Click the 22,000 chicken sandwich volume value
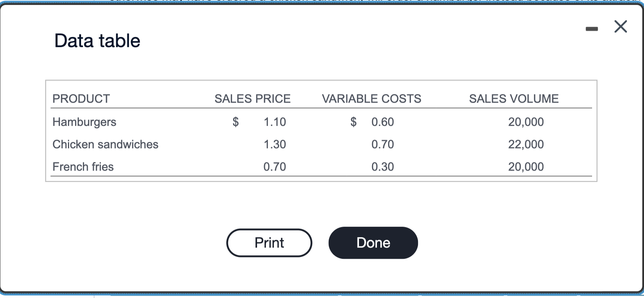Image resolution: width=644 pixels, height=298 pixels. click(x=526, y=144)
